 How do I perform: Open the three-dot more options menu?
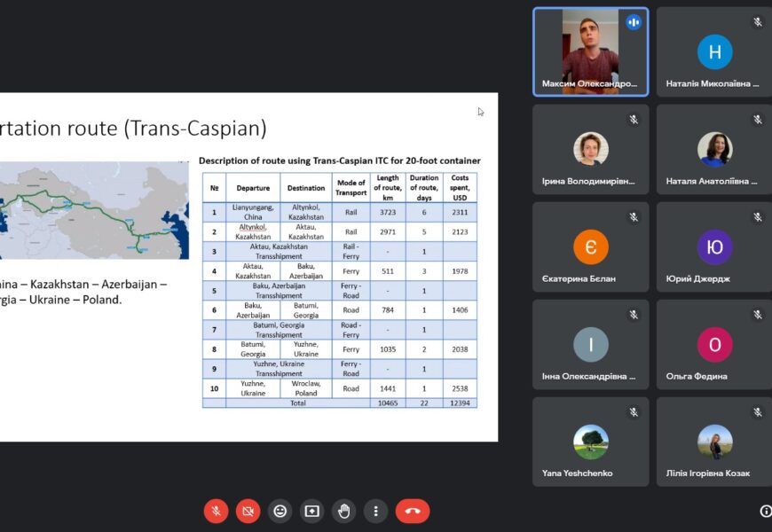click(x=376, y=511)
